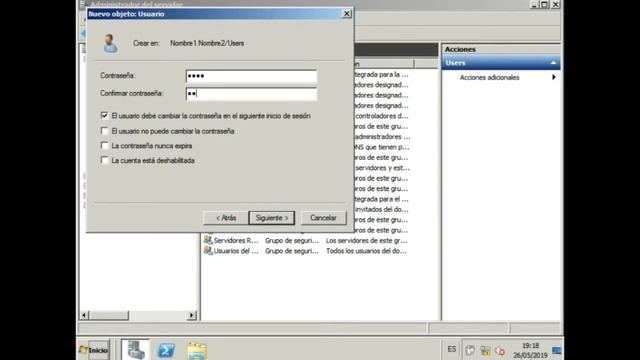Viewport: 640px width, 360px height.
Task: Click the Usuarios del ... group icon
Action: click(208, 251)
